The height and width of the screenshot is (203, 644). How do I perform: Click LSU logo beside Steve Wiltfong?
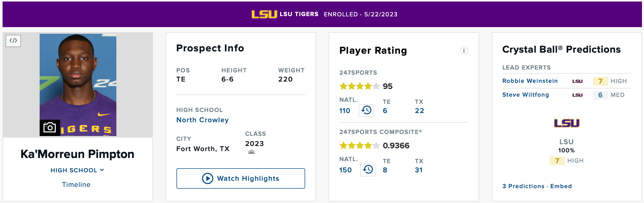tap(577, 95)
